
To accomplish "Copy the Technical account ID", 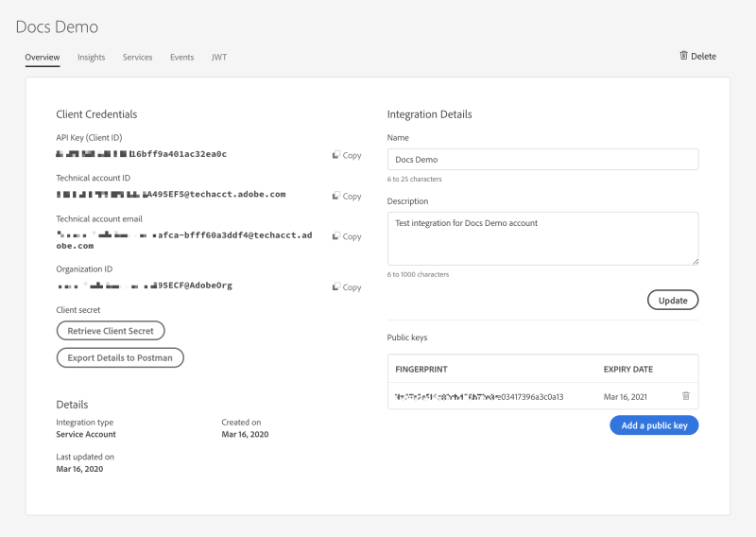I will click(x=346, y=196).
